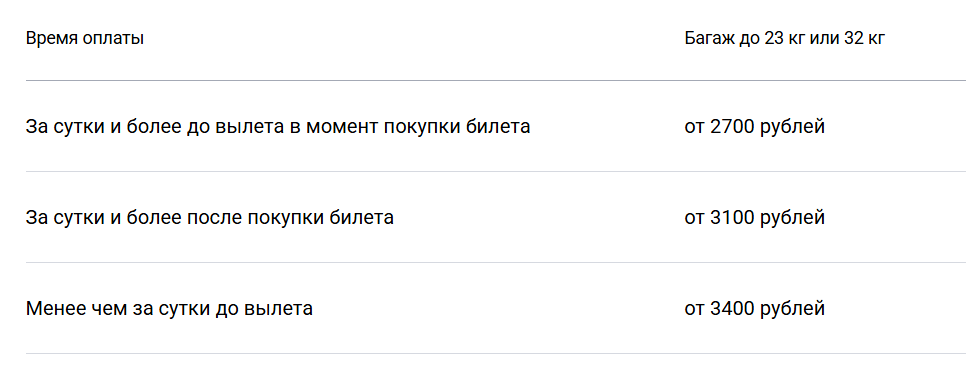Select the price "от 2700 рублей"
Image resolution: width=977 pixels, height=366 pixels.
tap(755, 127)
